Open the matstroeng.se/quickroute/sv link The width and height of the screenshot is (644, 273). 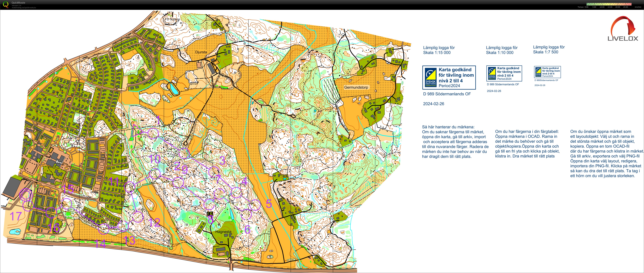point(24,7)
